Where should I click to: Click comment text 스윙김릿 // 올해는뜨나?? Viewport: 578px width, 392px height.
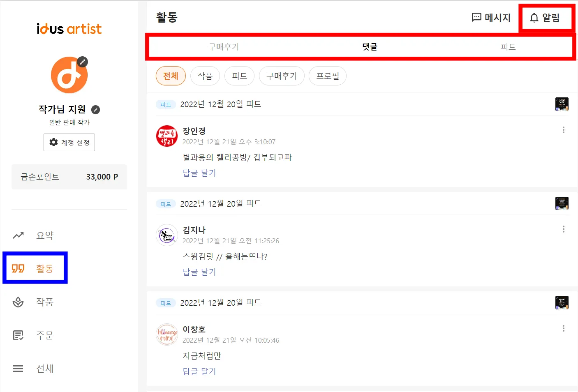tap(225, 256)
